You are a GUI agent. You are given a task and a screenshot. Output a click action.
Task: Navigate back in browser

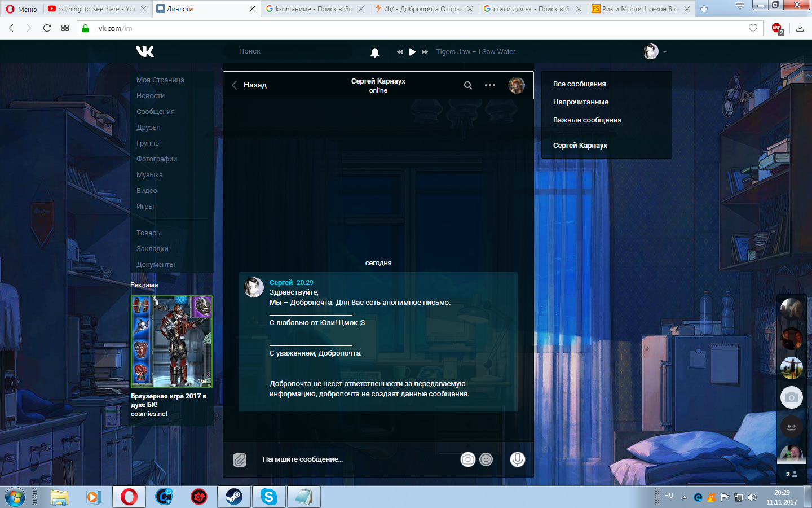tap(11, 28)
